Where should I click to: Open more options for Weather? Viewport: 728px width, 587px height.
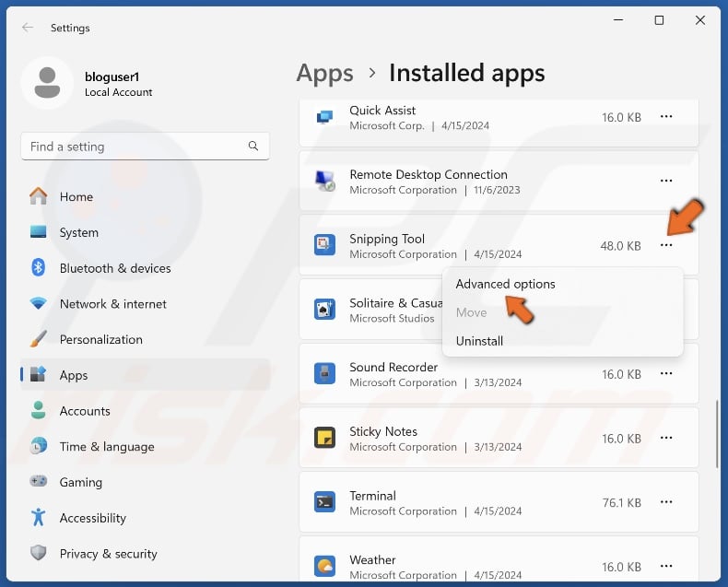(666, 566)
